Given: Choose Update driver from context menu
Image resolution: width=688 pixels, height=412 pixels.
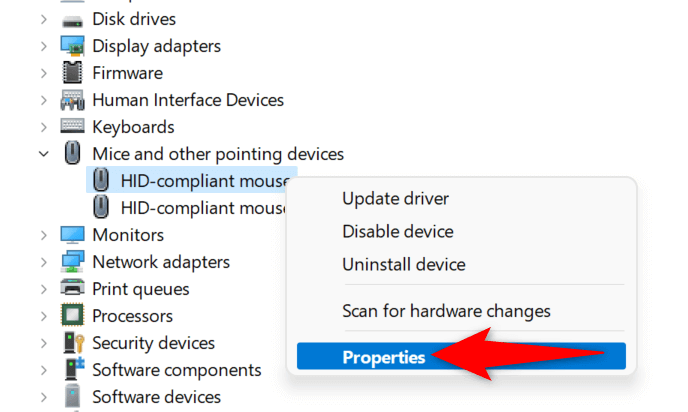Looking at the screenshot, I should [395, 199].
